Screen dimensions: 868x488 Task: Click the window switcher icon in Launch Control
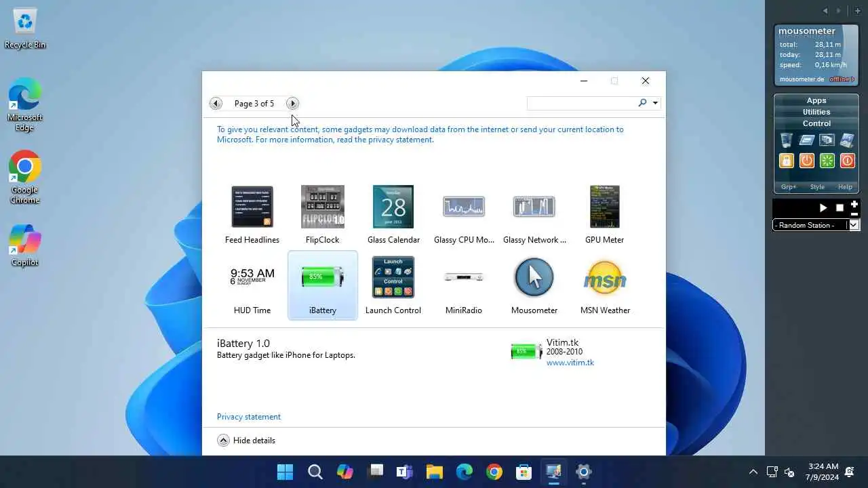coord(827,140)
